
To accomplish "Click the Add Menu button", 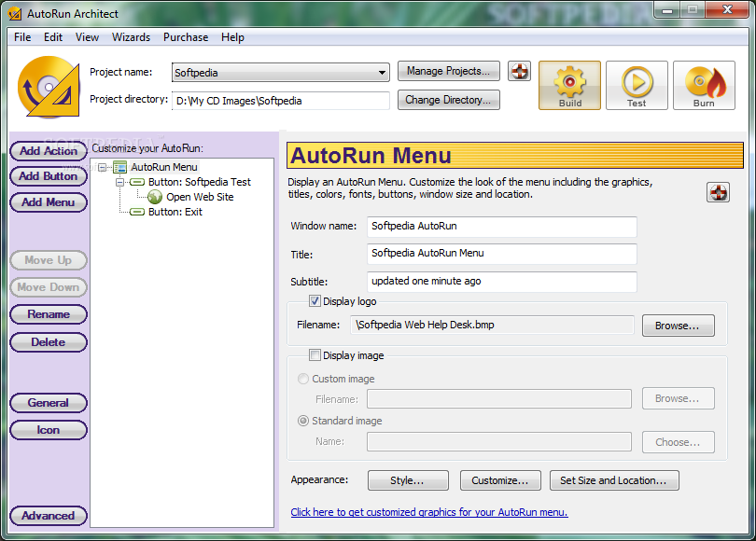I will 49,202.
